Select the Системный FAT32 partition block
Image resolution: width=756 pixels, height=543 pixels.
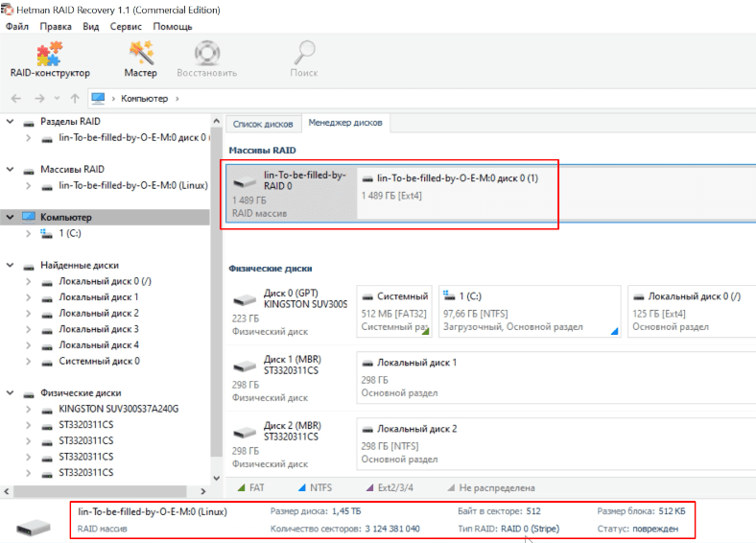394,311
